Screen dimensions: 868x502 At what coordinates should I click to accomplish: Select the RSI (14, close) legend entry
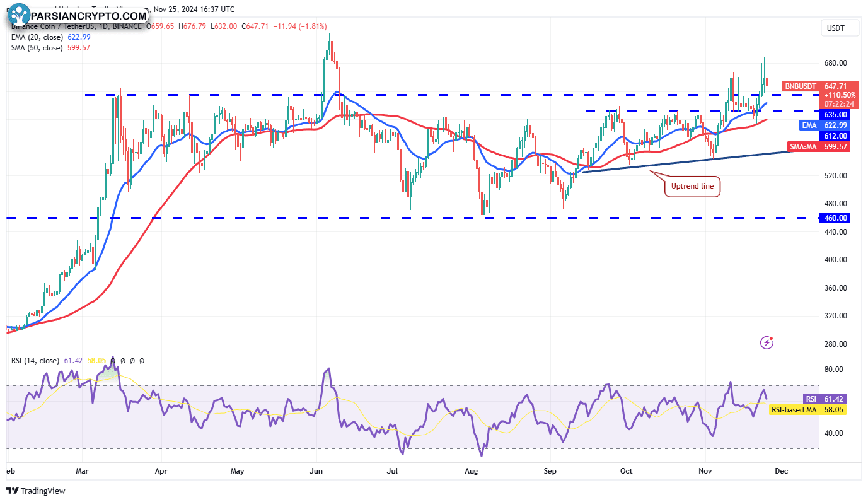(x=35, y=361)
